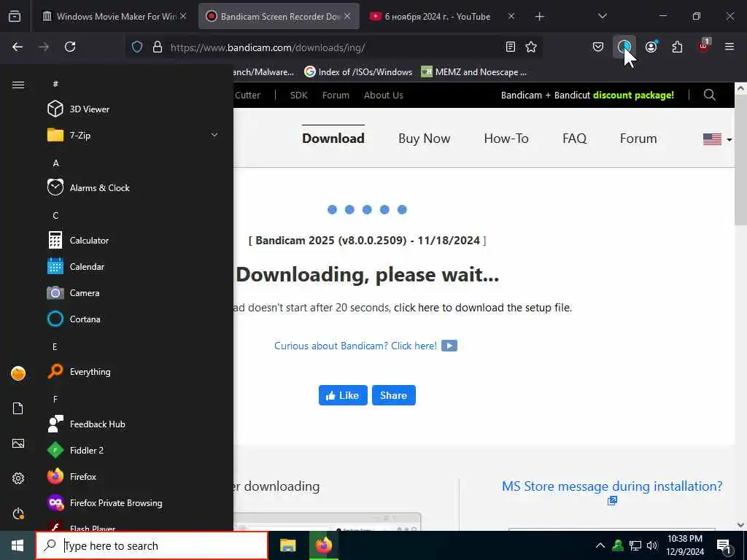Viewport: 747px width, 560px height.
Task: Open a new browser tab
Action: [x=539, y=17]
